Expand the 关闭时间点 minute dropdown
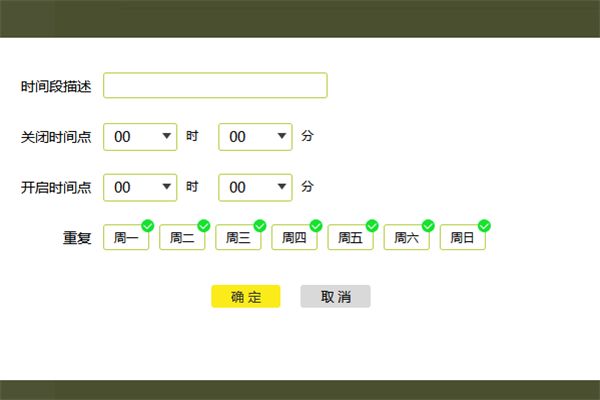The height and width of the screenshot is (400, 600). point(255,136)
